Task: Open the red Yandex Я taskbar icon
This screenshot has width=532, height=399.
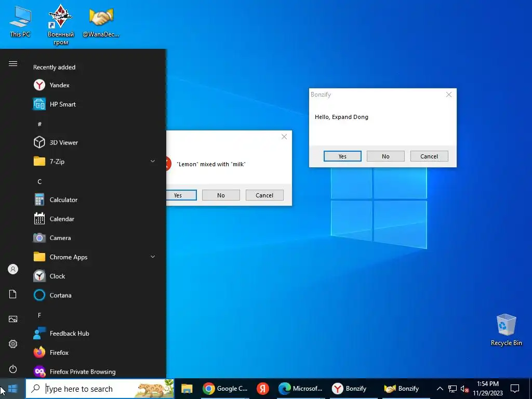Action: (x=262, y=389)
